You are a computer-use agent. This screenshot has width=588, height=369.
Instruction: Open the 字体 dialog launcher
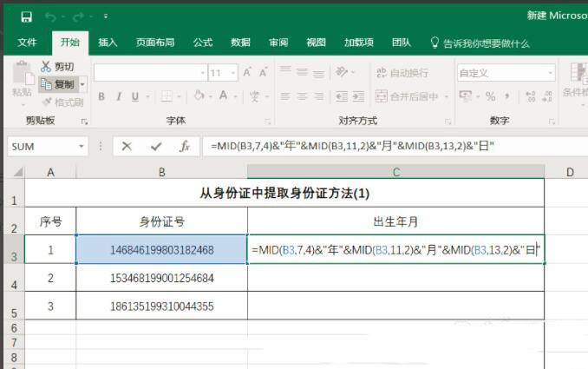[267, 122]
